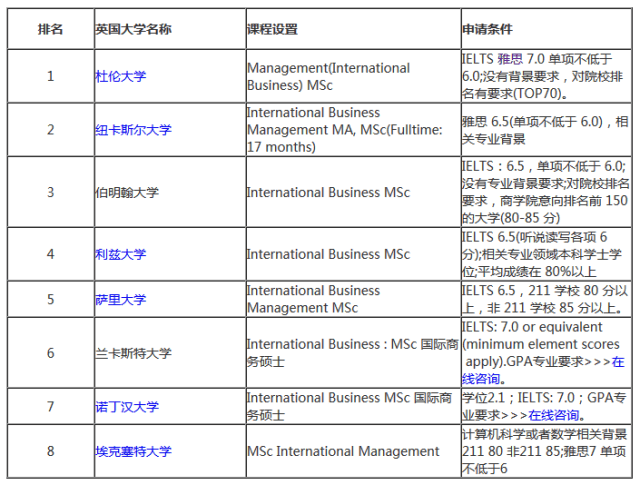Viewport: 640px width, 485px height.
Task: Click rank number 7 cell
Action: pyautogui.click(x=51, y=407)
